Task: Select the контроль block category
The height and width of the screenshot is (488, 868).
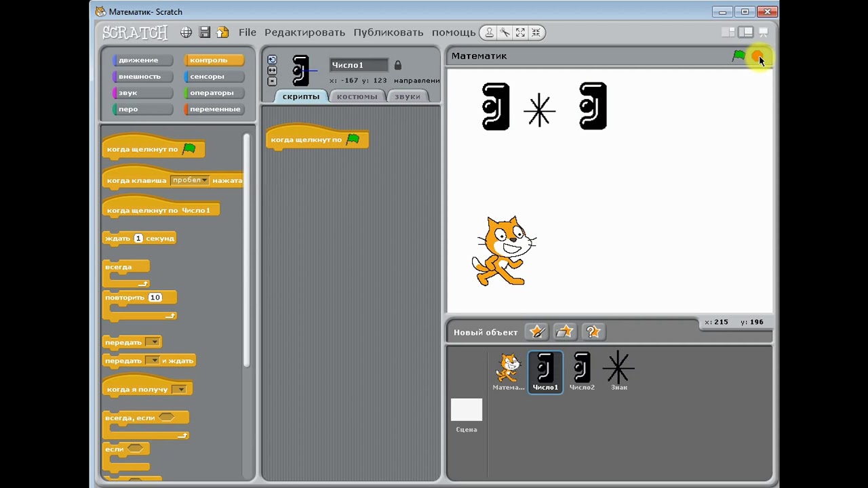Action: tap(214, 60)
